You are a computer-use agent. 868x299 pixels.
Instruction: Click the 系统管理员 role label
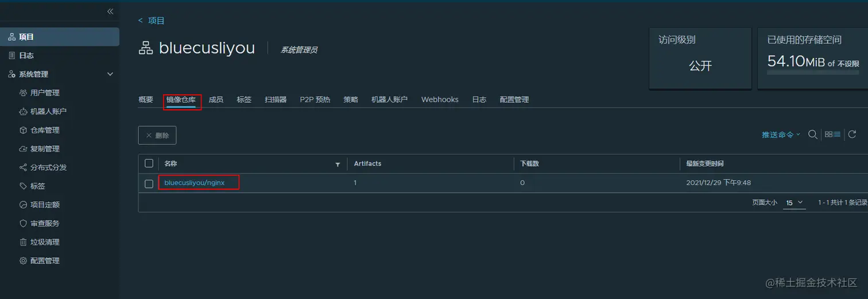299,50
